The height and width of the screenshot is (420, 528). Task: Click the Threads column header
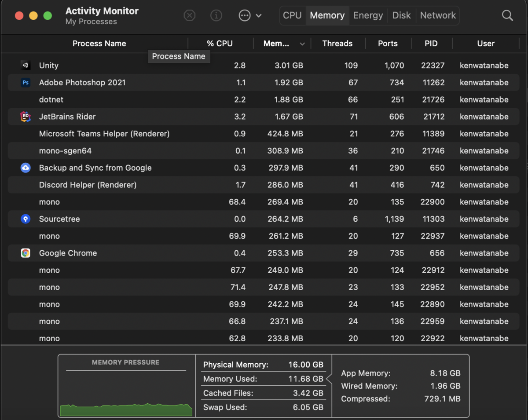337,44
